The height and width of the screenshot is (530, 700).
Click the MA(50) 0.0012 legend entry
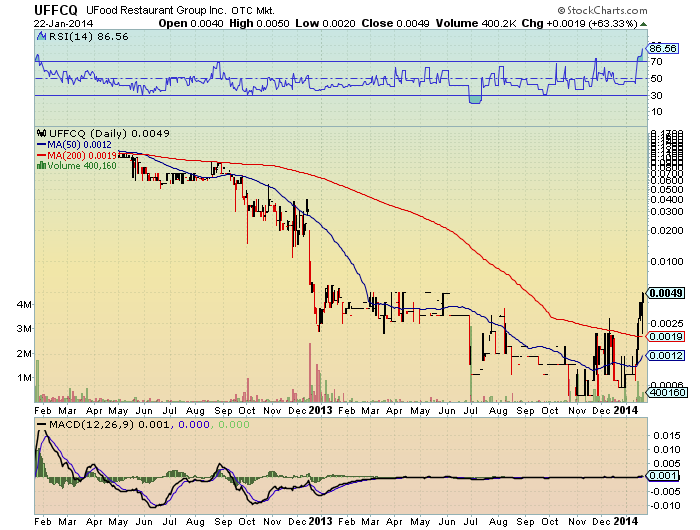click(x=79, y=145)
